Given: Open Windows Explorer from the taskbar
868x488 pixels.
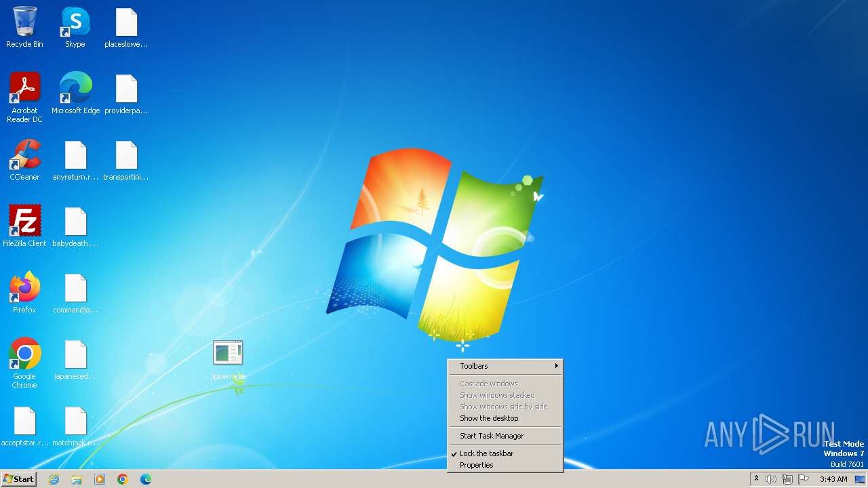Looking at the screenshot, I should tap(77, 479).
